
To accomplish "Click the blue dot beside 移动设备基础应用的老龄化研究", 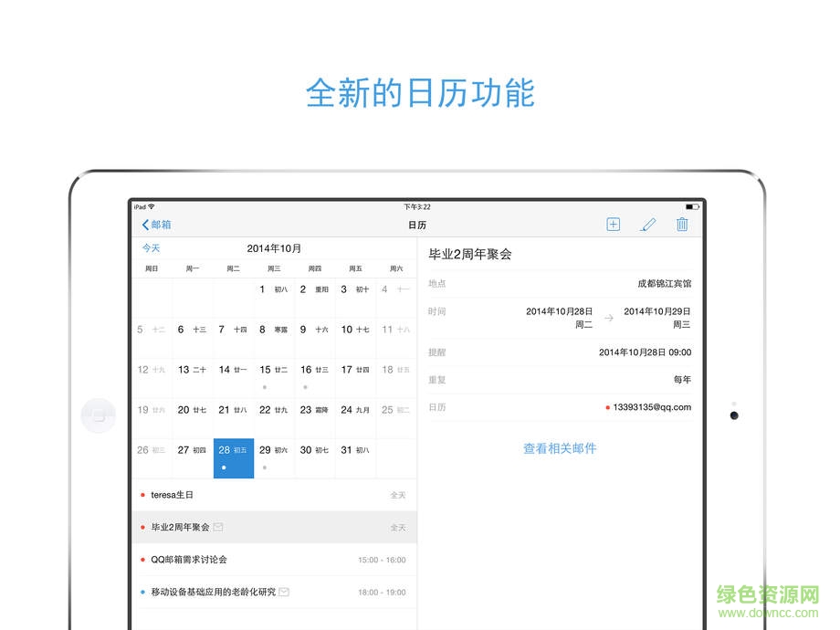I will (x=142, y=592).
